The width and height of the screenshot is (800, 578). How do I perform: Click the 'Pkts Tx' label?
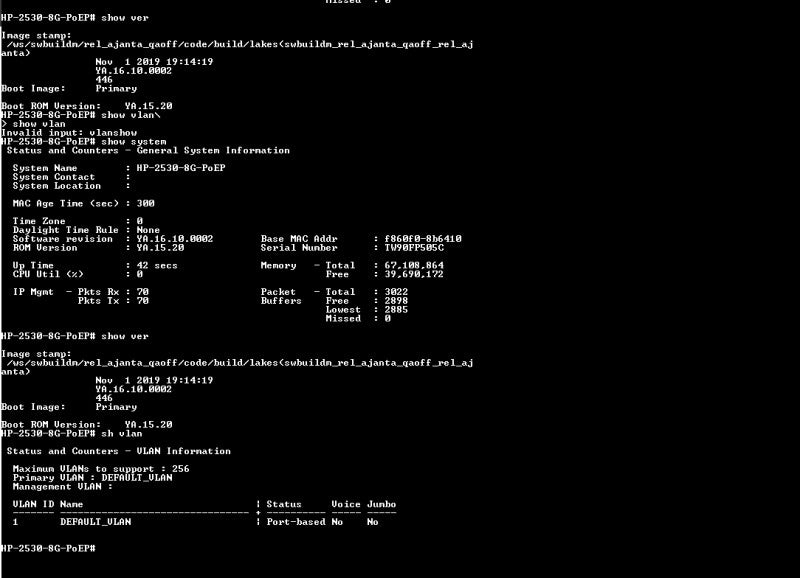tap(98, 301)
